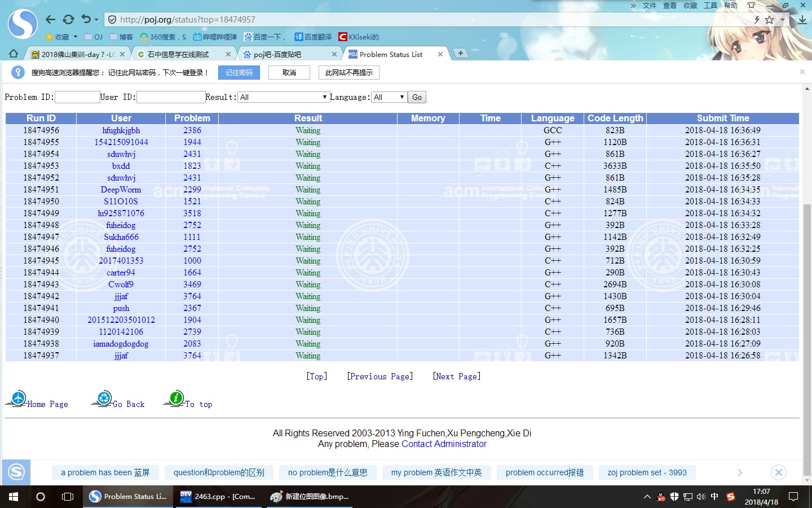Click the 记住密码 button

click(239, 72)
